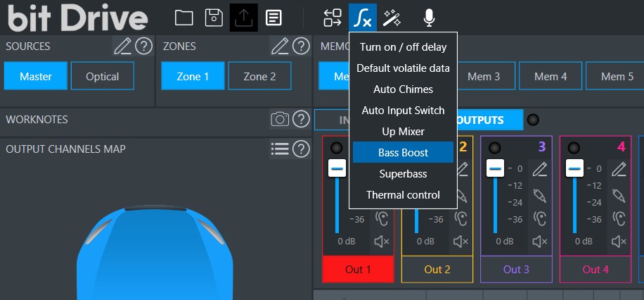Choose Auto Chimes from menu
The height and width of the screenshot is (300, 644).
click(x=403, y=89)
